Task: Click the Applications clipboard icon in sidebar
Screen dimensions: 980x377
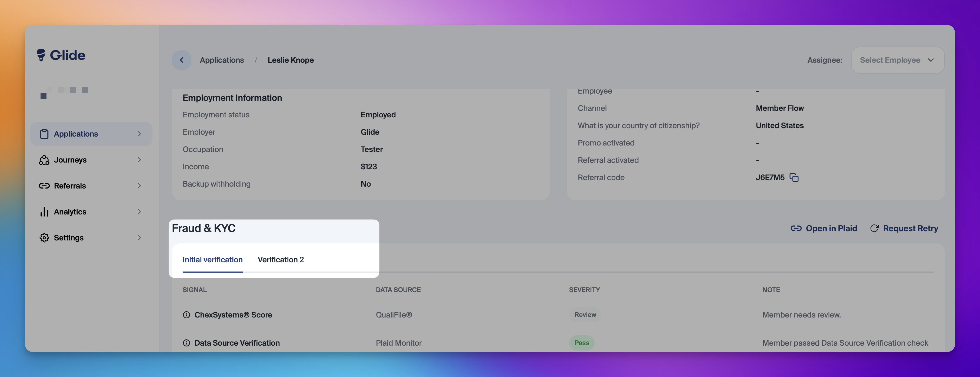Action: click(44, 134)
